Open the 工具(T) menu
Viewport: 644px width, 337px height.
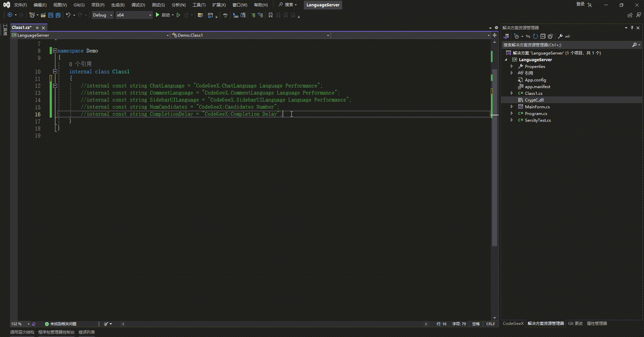(199, 5)
